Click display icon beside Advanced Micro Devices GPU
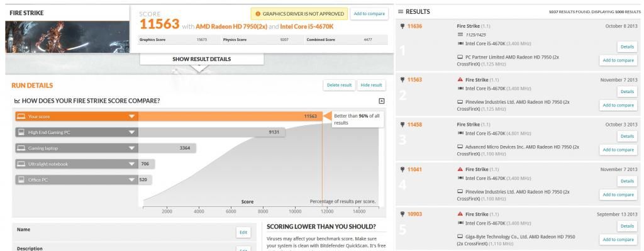644x251 pixels. pyautogui.click(x=460, y=147)
